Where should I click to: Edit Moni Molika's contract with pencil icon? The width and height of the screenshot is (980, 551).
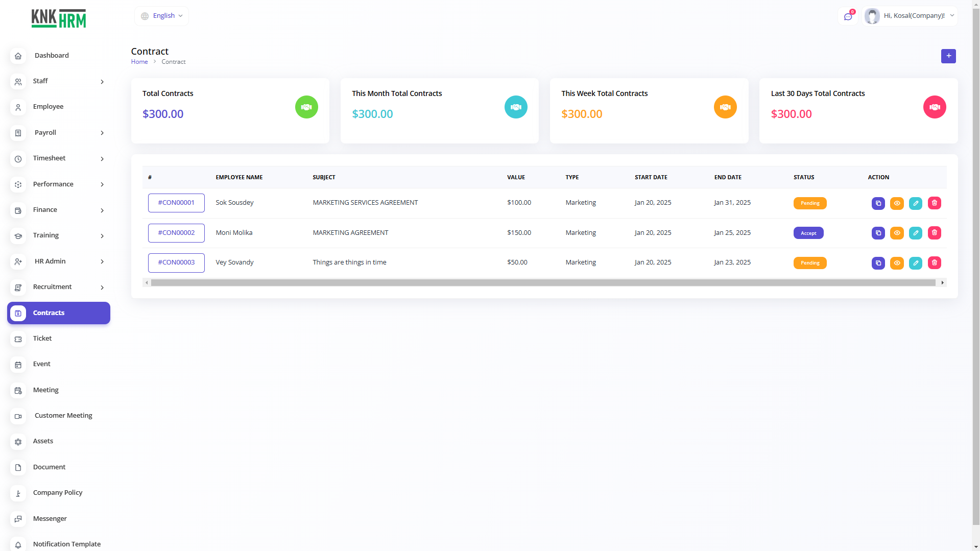point(916,233)
